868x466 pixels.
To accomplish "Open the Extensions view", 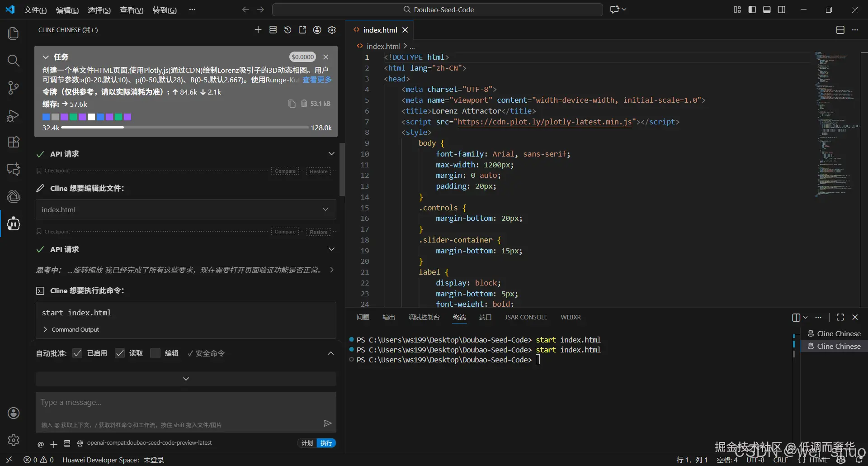I will pos(13,142).
